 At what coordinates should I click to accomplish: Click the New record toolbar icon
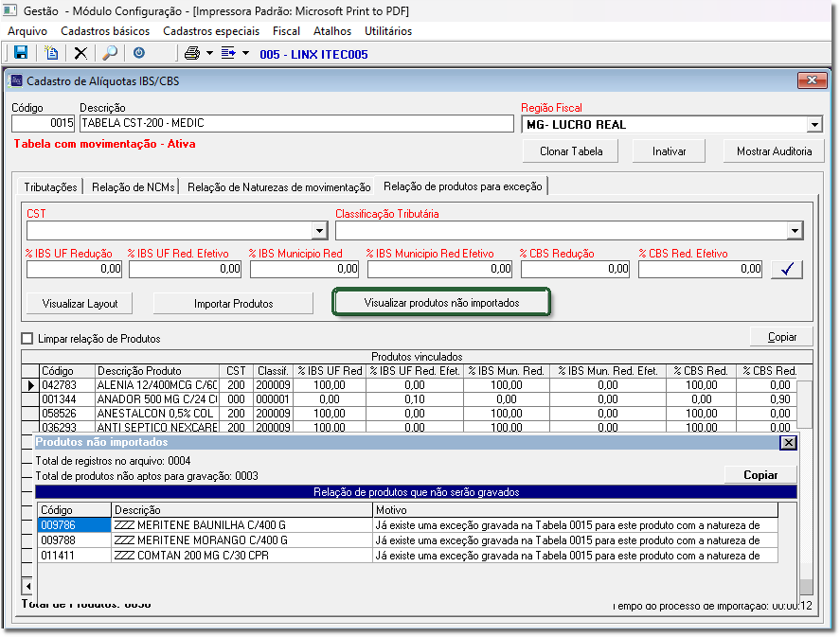pyautogui.click(x=51, y=53)
